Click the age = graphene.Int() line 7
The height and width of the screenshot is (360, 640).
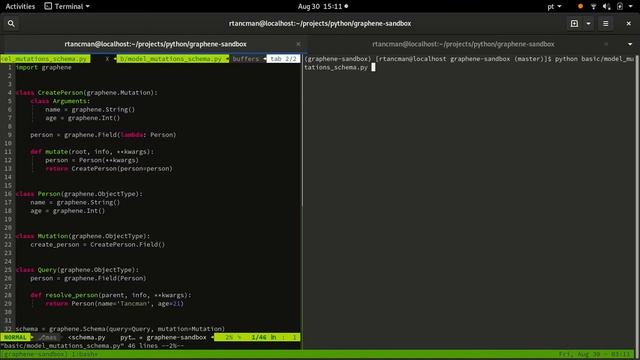(x=82, y=118)
